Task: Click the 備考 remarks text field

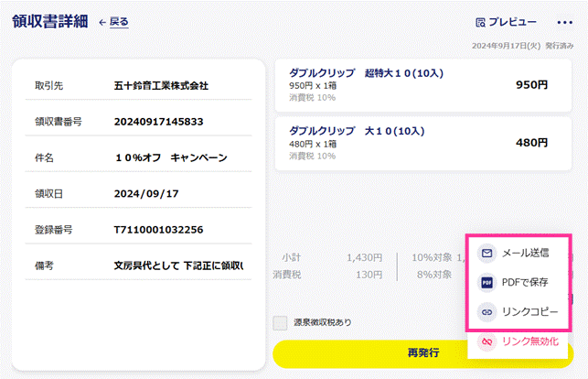Action: [x=178, y=265]
